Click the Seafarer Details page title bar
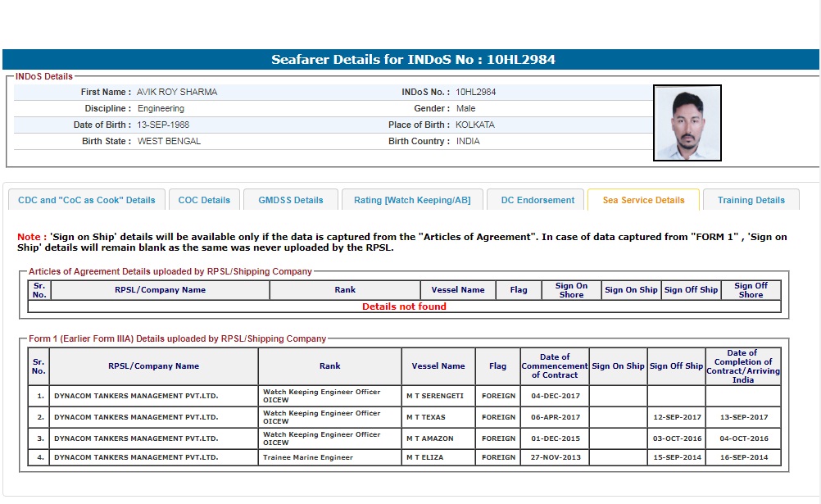The width and height of the screenshot is (821, 504). point(410,60)
